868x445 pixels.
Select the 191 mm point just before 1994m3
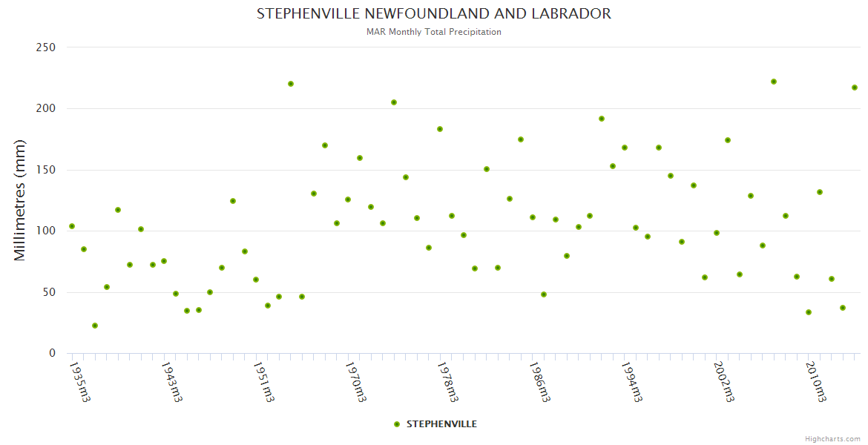(x=602, y=119)
